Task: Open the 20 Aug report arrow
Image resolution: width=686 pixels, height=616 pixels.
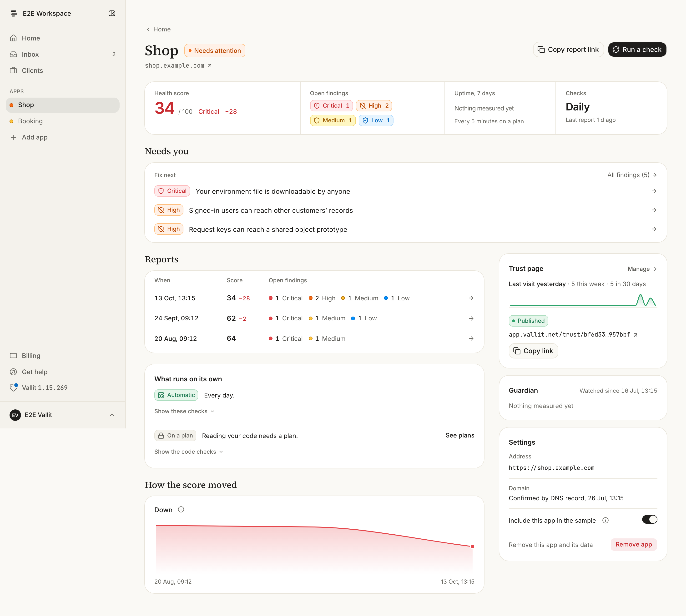Action: pyautogui.click(x=471, y=338)
